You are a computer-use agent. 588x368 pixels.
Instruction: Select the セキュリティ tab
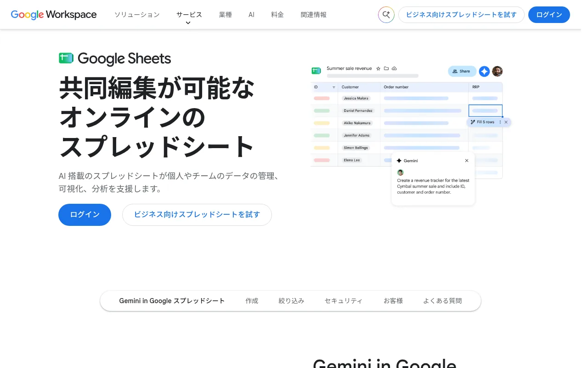click(344, 301)
